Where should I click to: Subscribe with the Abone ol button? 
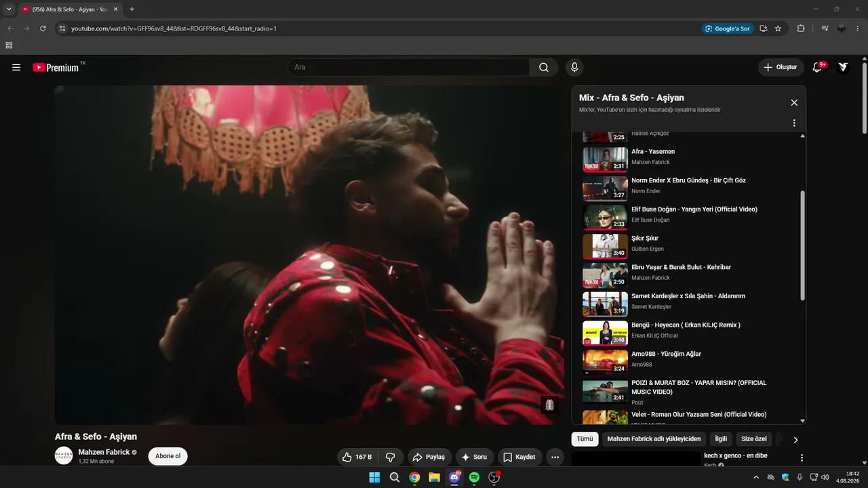pyautogui.click(x=167, y=456)
